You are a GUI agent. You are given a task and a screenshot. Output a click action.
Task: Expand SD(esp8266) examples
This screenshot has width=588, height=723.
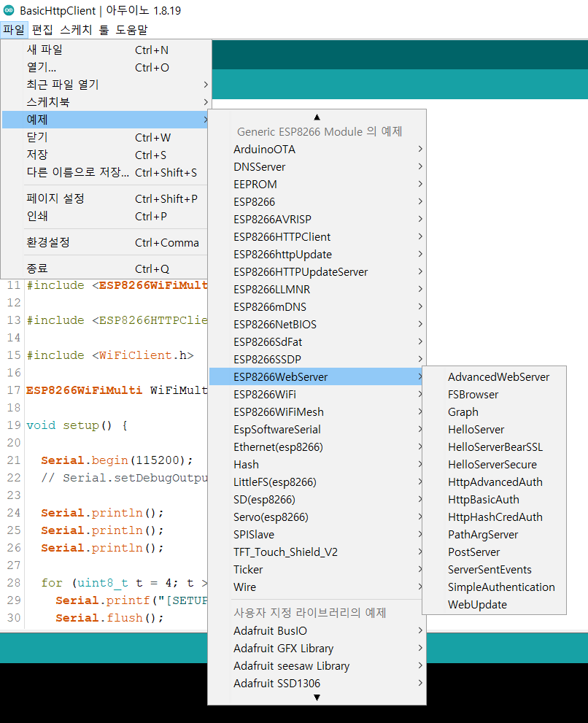tap(317, 500)
